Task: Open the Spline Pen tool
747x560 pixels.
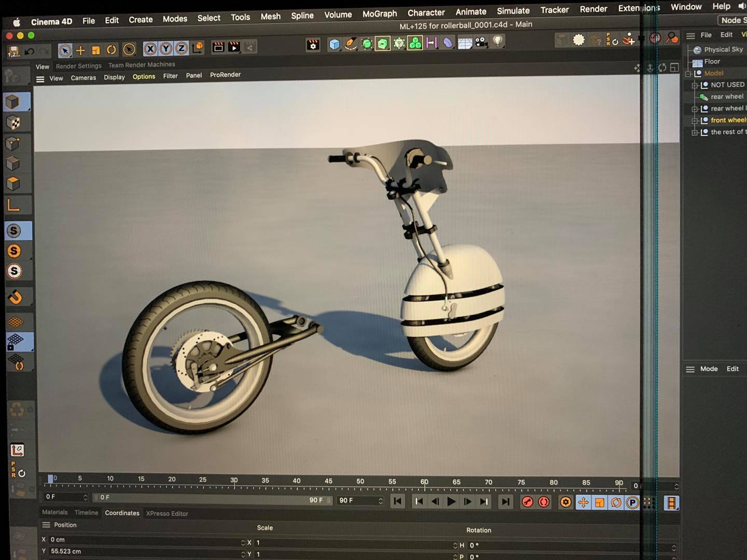Action: (x=351, y=44)
